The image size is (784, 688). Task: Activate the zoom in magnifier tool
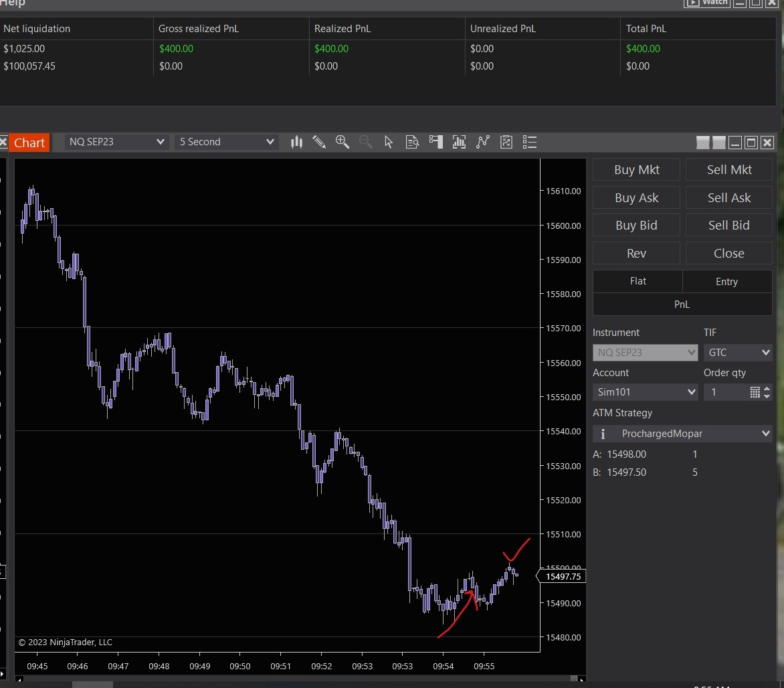[342, 142]
